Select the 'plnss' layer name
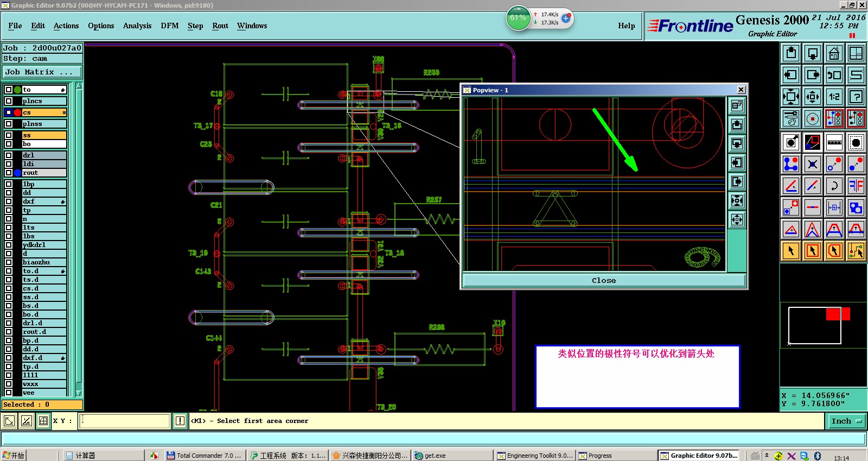Image resolution: width=868 pixels, height=461 pixels. point(44,124)
